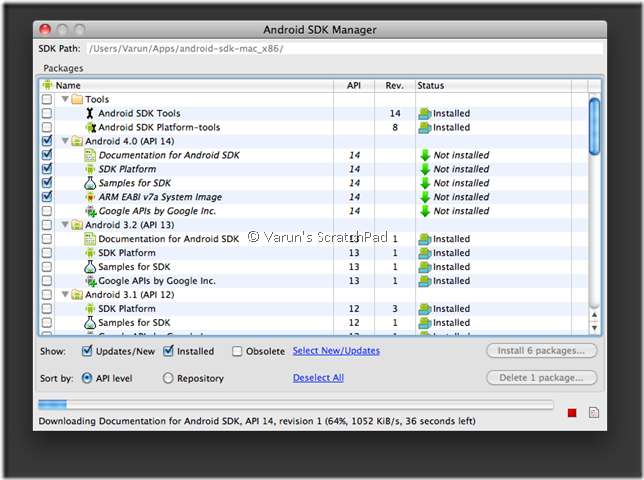Click the download progress bar
The image size is (644, 480).
[296, 405]
